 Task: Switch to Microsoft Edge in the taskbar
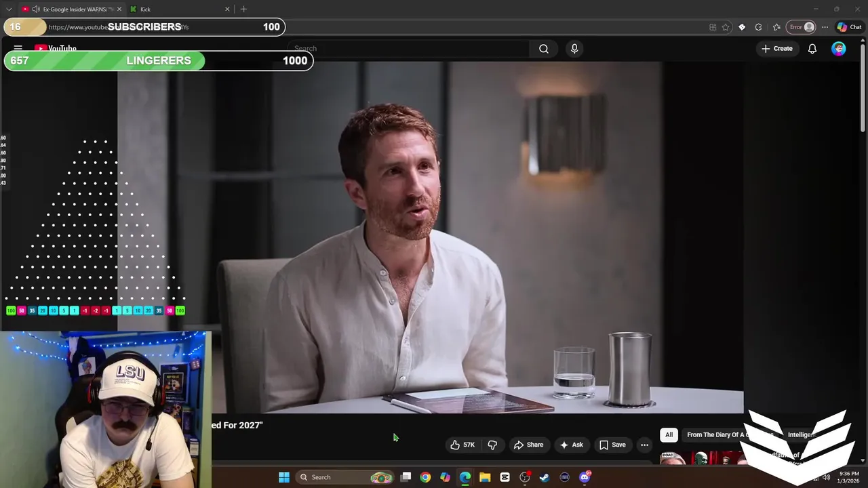(465, 477)
